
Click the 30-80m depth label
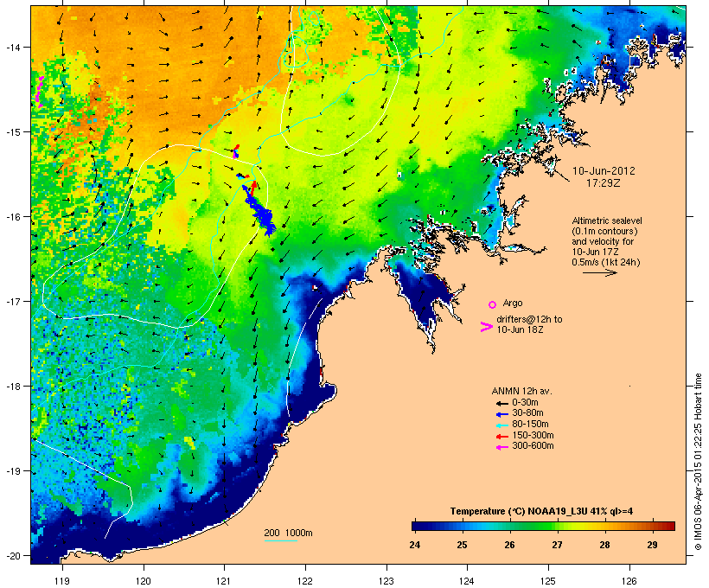coord(527,413)
